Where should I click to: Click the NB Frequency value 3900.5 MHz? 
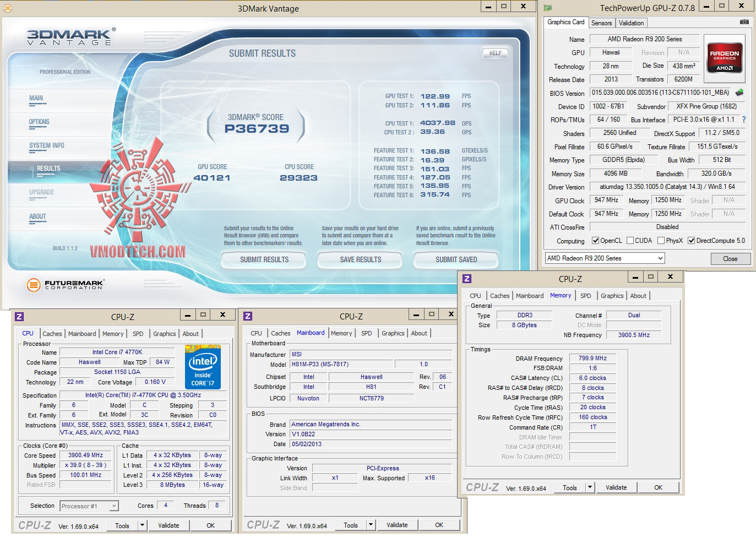click(634, 335)
